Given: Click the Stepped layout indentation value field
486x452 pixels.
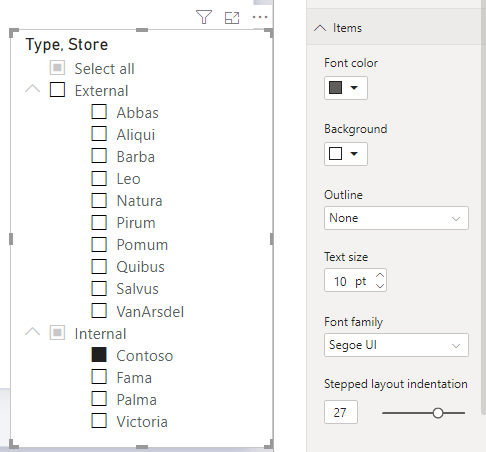Looking at the screenshot, I should point(341,412).
